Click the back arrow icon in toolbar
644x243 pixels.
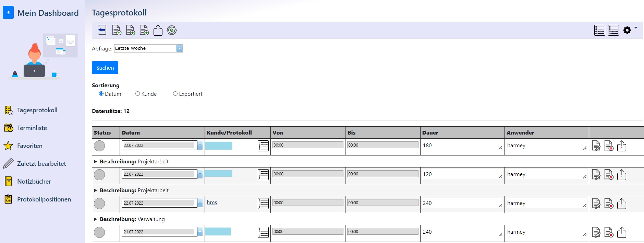pyautogui.click(x=102, y=30)
